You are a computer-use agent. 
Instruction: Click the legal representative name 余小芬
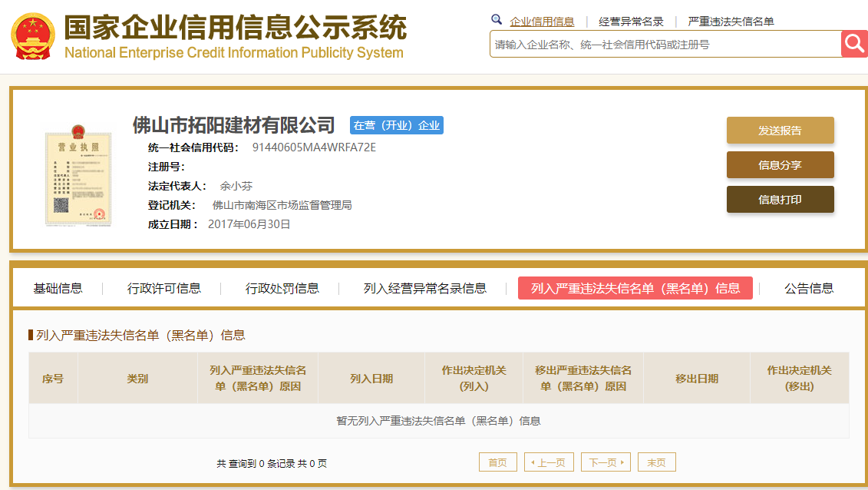pos(236,186)
